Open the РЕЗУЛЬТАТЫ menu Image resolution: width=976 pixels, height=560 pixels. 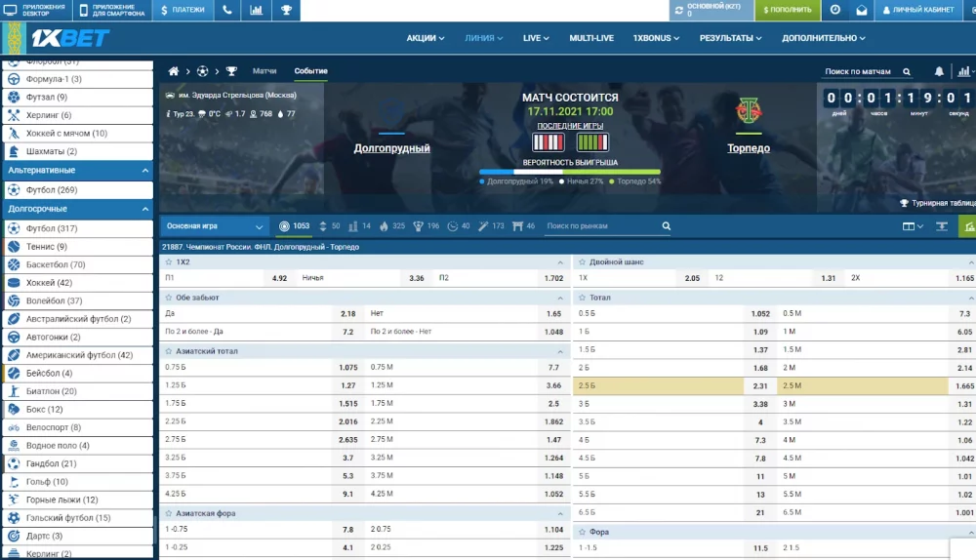click(x=730, y=38)
